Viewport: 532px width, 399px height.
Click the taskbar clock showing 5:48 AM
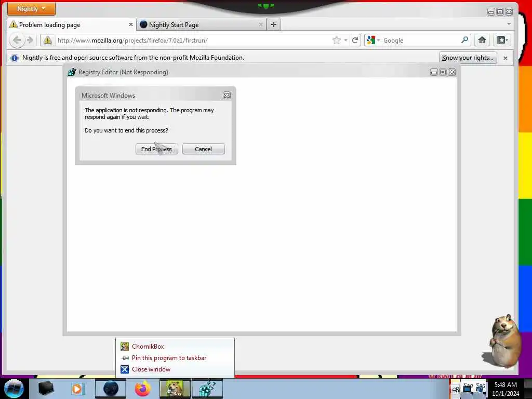(506, 389)
